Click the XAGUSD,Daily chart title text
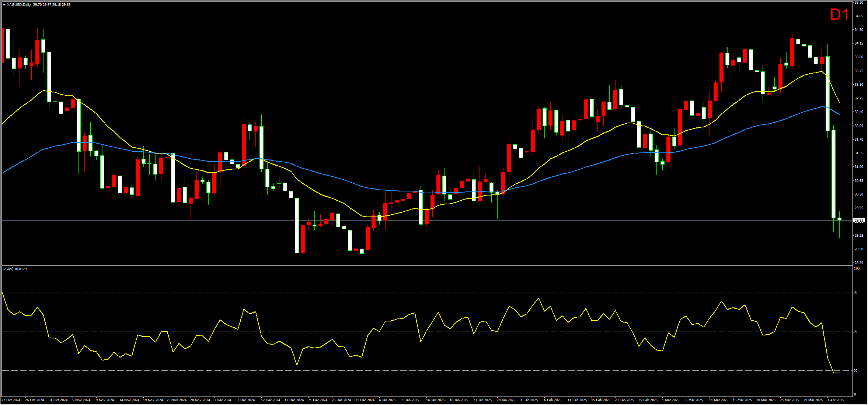Screen dimensions: 868x405 [19, 5]
